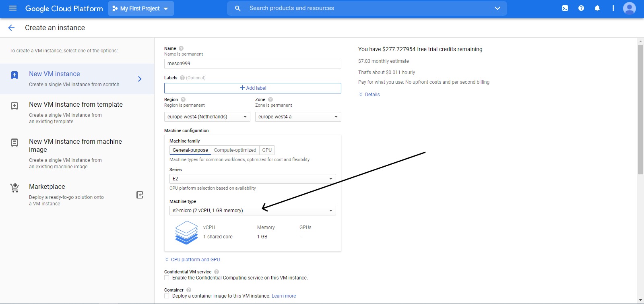The image size is (644, 304).
Task: Open the container Learn more link
Action: 284,296
